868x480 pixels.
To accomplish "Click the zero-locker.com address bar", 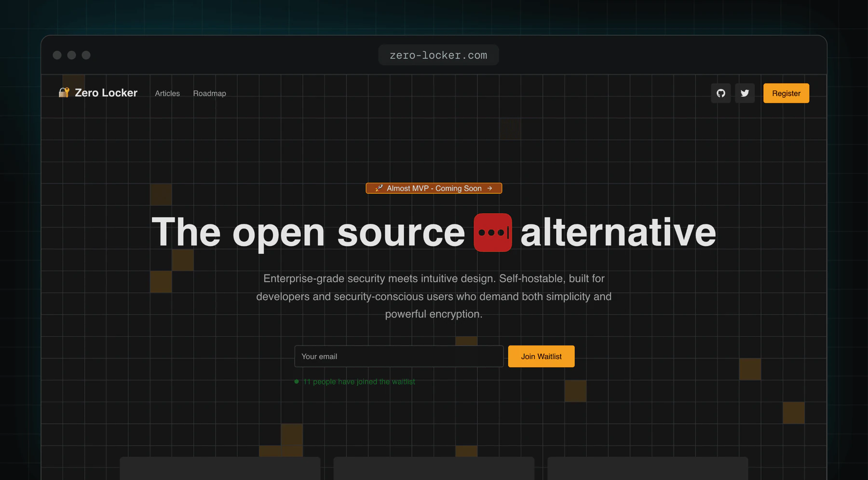I will coord(438,55).
